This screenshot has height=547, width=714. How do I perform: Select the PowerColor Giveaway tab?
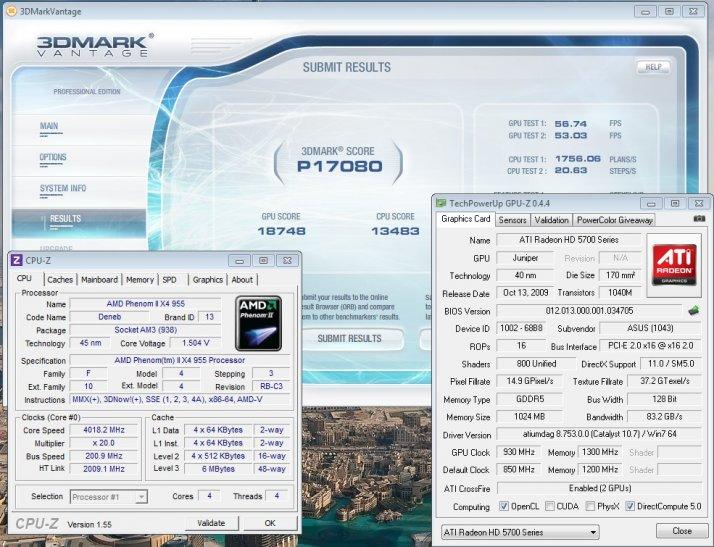point(614,220)
